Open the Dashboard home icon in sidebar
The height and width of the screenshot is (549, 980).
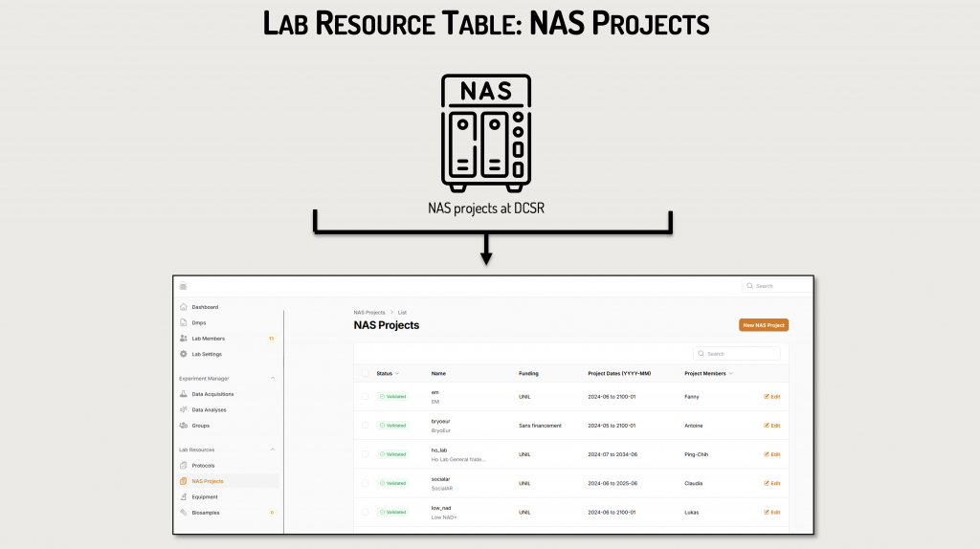[x=183, y=307]
